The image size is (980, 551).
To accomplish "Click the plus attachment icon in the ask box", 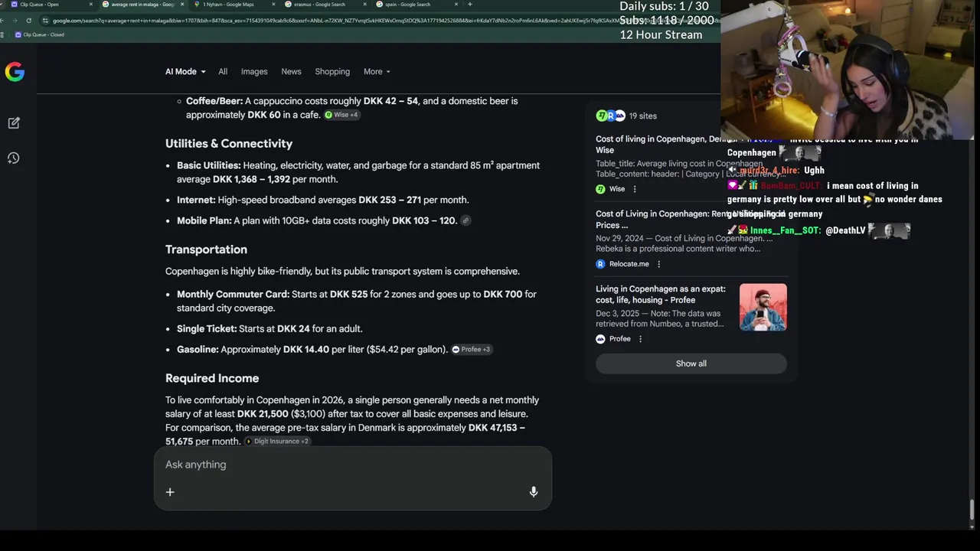I will pos(170,492).
